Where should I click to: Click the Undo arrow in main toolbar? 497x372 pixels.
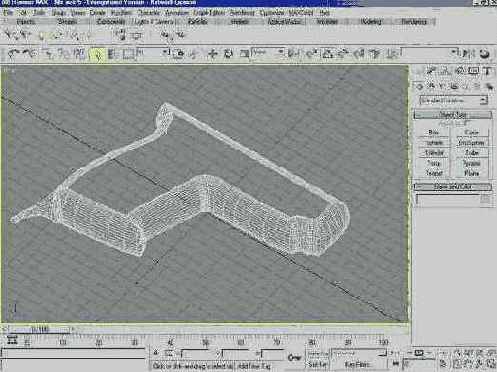13,53
